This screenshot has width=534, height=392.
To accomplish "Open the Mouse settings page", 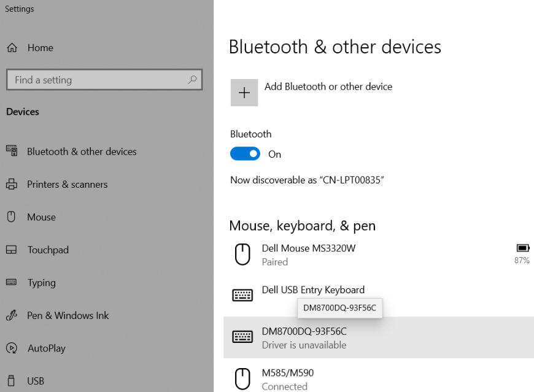I will click(x=42, y=217).
